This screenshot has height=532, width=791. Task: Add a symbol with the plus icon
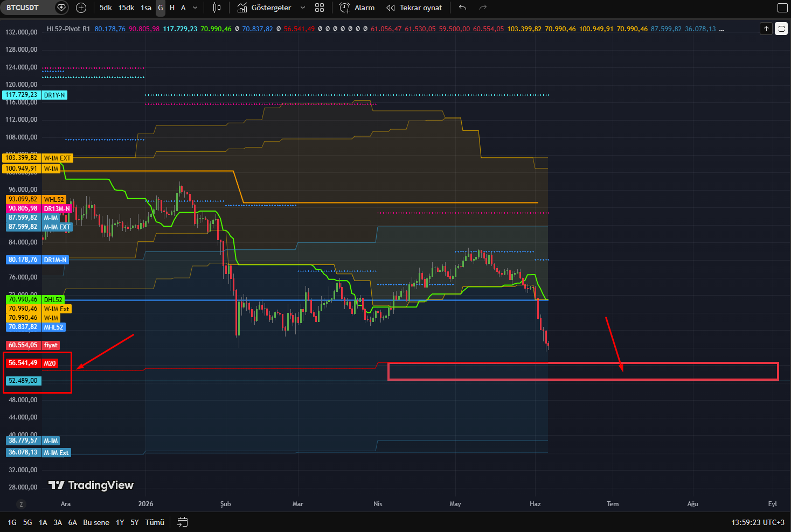pyautogui.click(x=81, y=8)
